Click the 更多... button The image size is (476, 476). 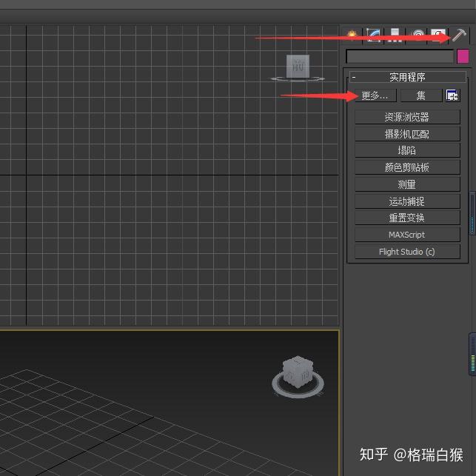pos(375,95)
